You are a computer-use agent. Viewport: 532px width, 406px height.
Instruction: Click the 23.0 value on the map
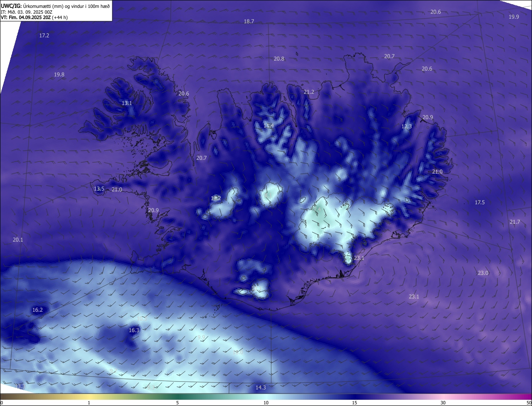click(483, 273)
